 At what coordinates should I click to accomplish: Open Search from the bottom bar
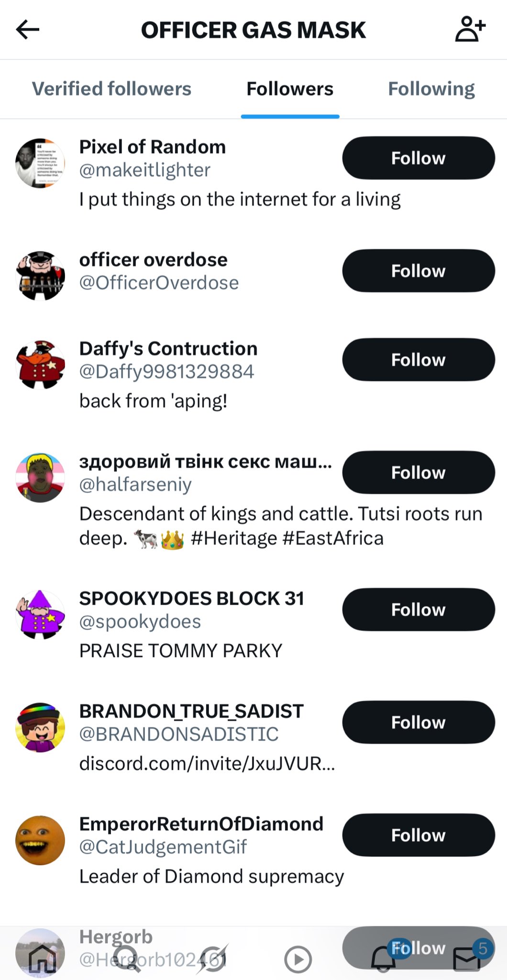[x=127, y=959]
